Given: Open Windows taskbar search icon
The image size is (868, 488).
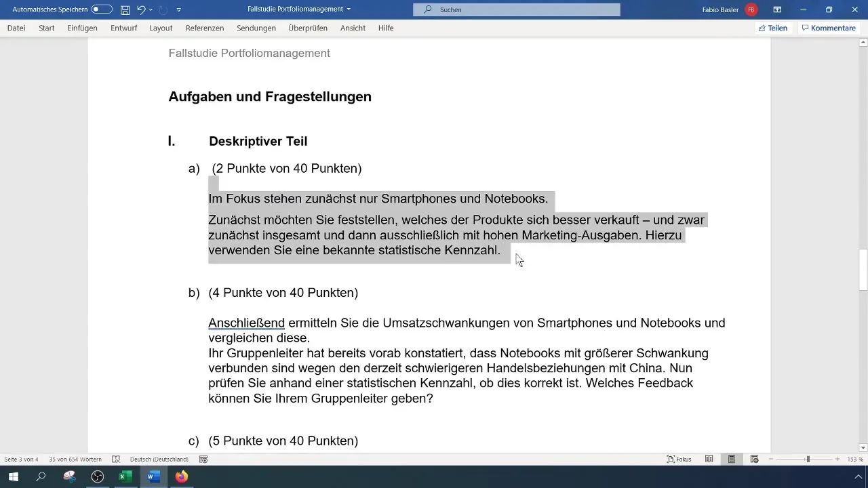Looking at the screenshot, I should click(41, 476).
